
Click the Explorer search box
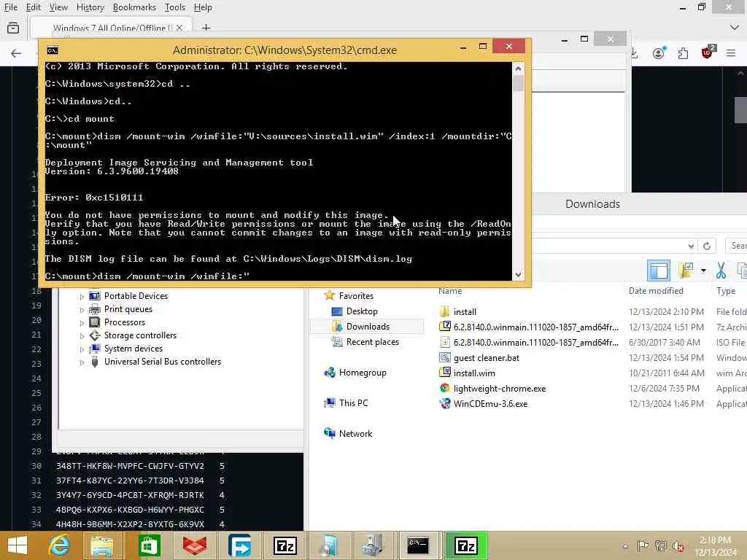pyautogui.click(x=737, y=246)
